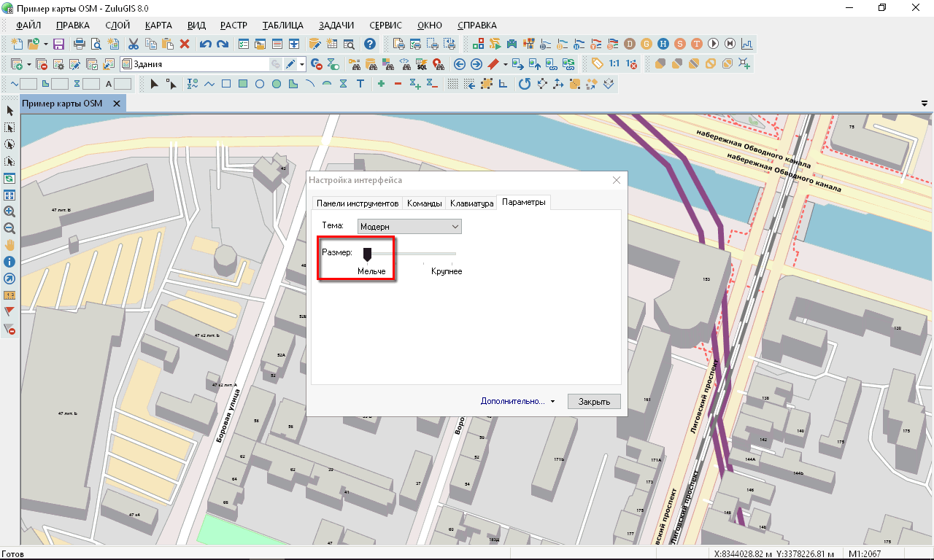Viewport: 934px width, 560px height.
Task: Close the Пример карты OSM document tab
Action: (115, 104)
